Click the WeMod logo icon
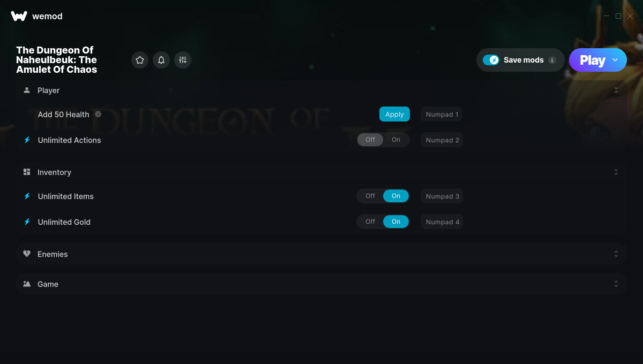 point(19,16)
